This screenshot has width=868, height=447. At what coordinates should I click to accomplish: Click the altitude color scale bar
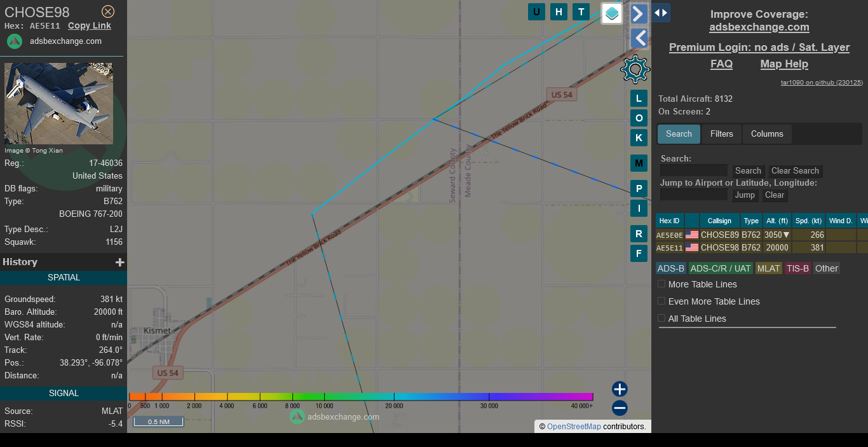(361, 397)
